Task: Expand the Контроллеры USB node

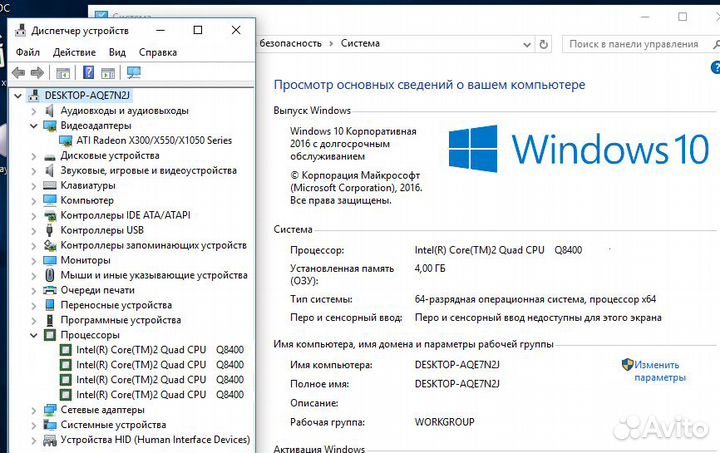Action: [34, 230]
